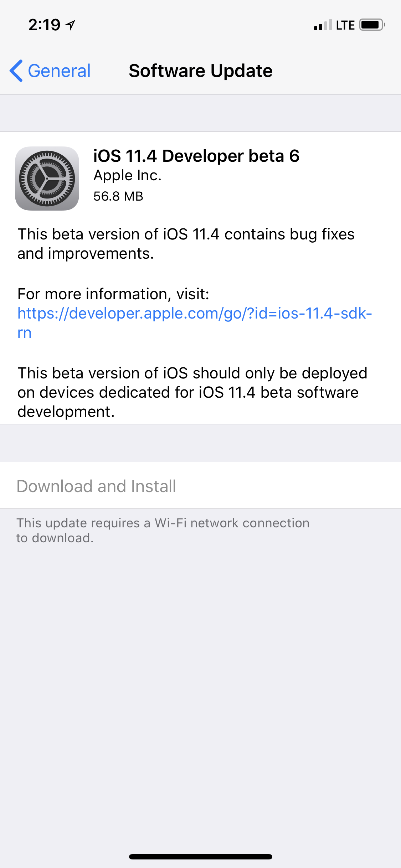Tap the Settings gear update icon
401x868 pixels.
[x=47, y=179]
